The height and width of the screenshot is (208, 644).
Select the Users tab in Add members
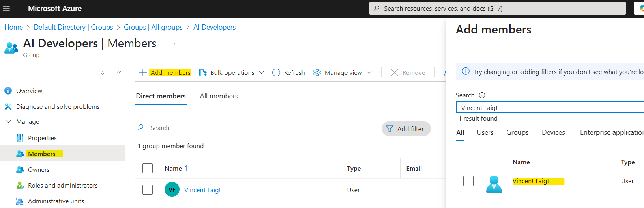485,133
